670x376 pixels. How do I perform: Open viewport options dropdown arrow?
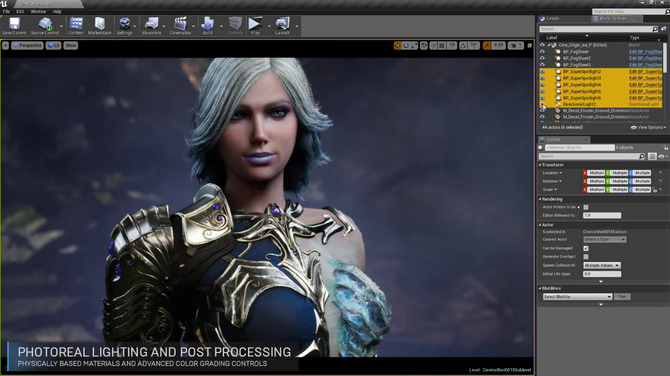point(5,45)
